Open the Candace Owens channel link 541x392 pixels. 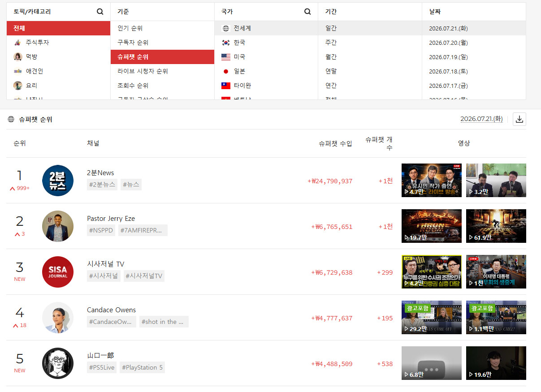111,310
